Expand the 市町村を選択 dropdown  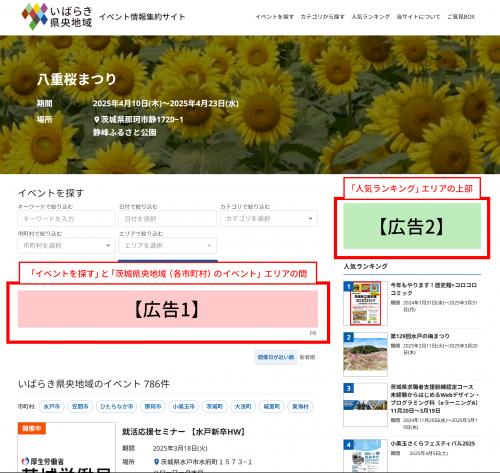coord(66,246)
